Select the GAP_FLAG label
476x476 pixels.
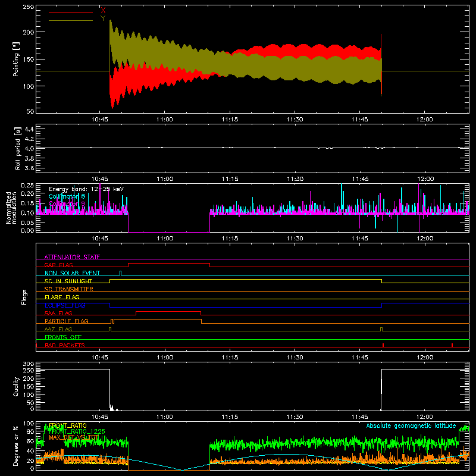(58, 265)
